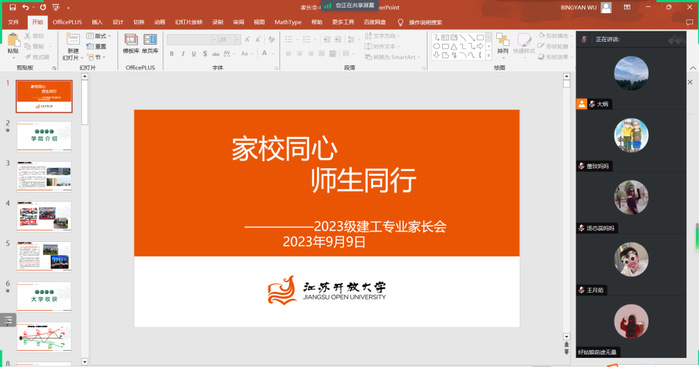Increase the list indent level
Screen dimensions: 699x367
[338, 40]
